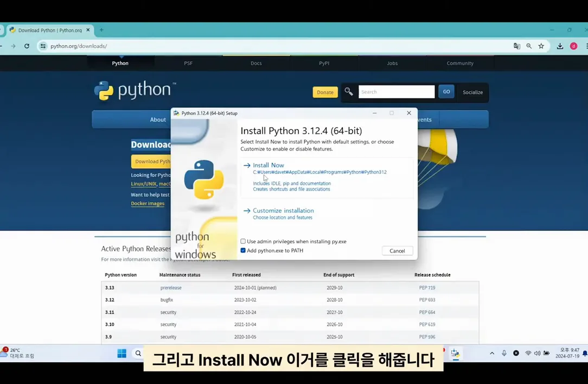Open the PEP 693 release schedule link
588x384 pixels.
pos(427,300)
